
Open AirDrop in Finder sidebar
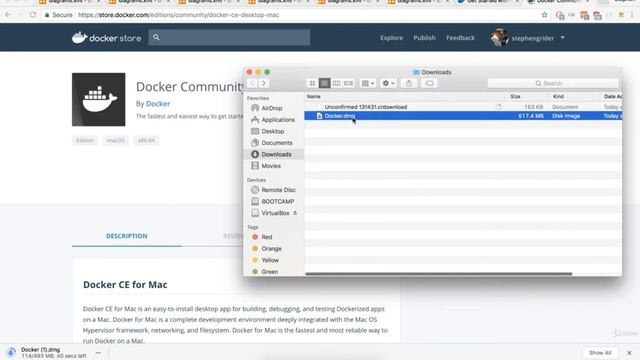pyautogui.click(x=273, y=108)
